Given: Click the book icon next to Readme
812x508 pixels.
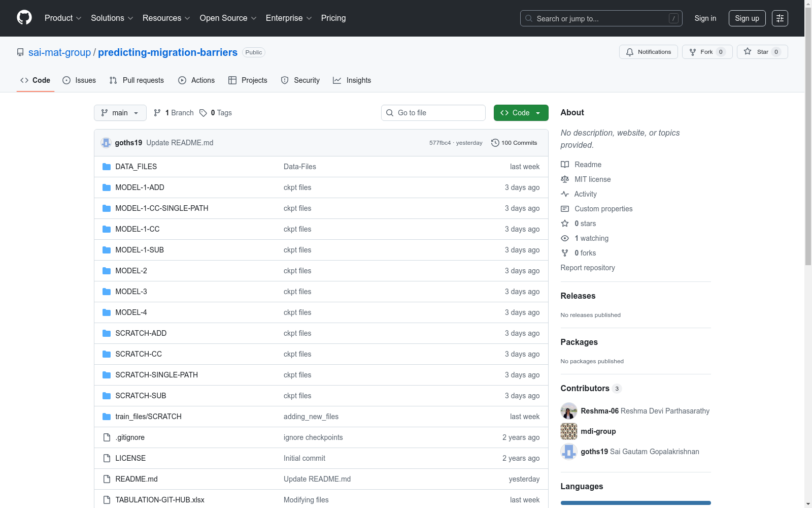Looking at the screenshot, I should point(565,165).
